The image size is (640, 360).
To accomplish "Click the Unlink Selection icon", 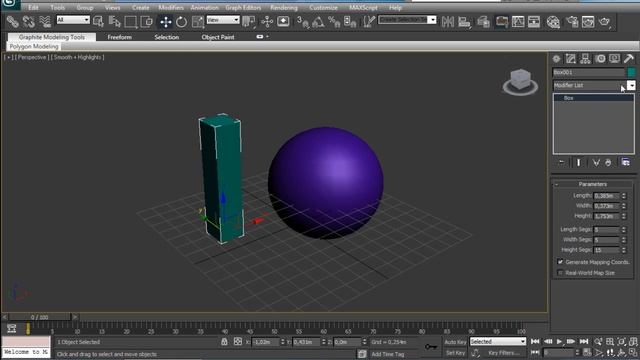I will coord(29,22).
